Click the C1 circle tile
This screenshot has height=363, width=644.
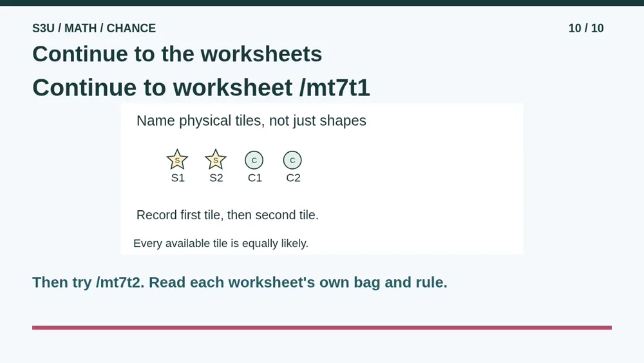pyautogui.click(x=254, y=160)
